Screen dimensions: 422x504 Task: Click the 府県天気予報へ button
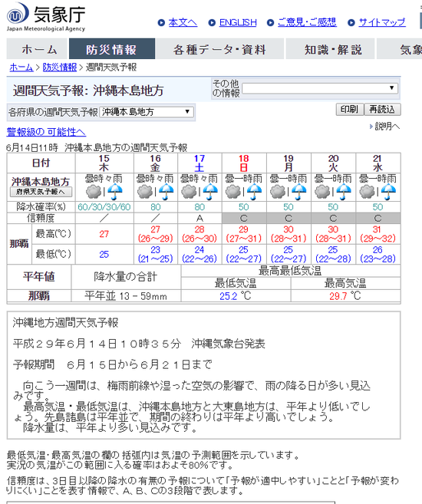41,192
